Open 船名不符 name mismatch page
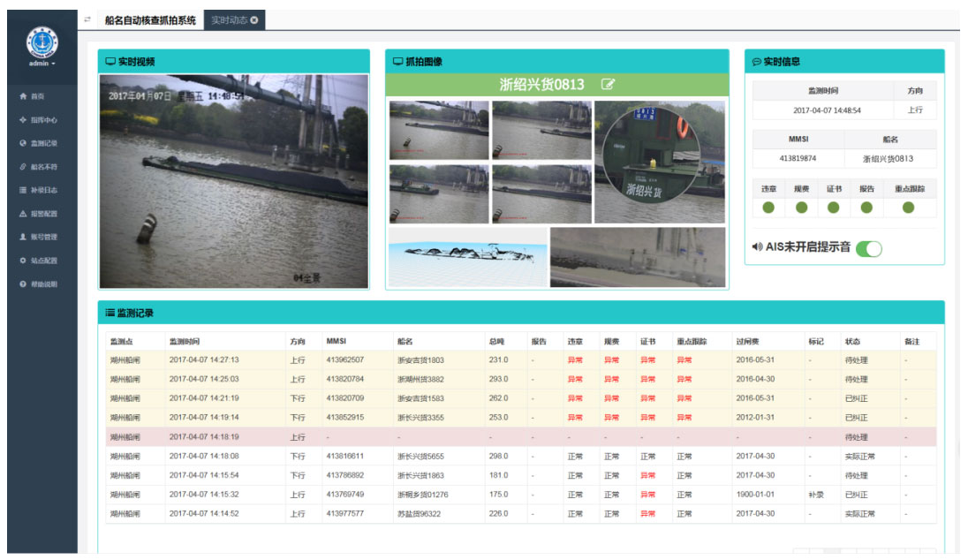 click(x=42, y=167)
